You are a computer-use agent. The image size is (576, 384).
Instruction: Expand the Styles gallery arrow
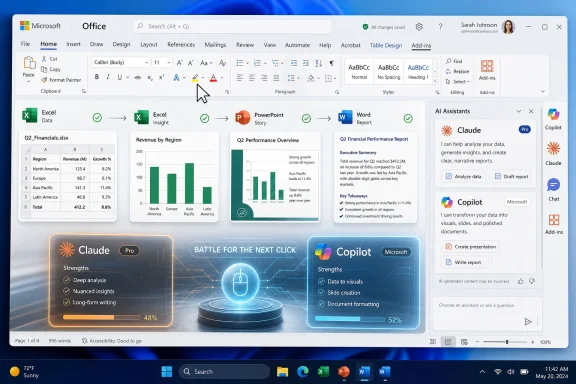[x=435, y=81]
